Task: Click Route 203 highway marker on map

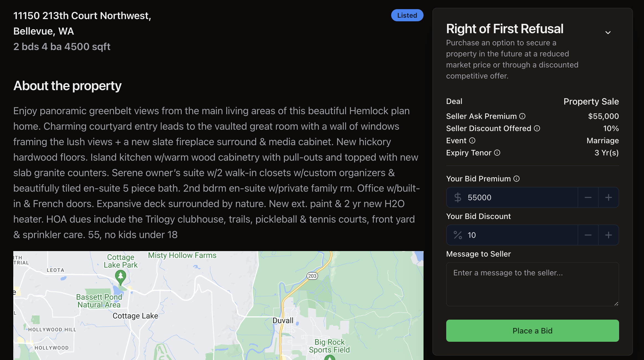Action: (x=312, y=276)
